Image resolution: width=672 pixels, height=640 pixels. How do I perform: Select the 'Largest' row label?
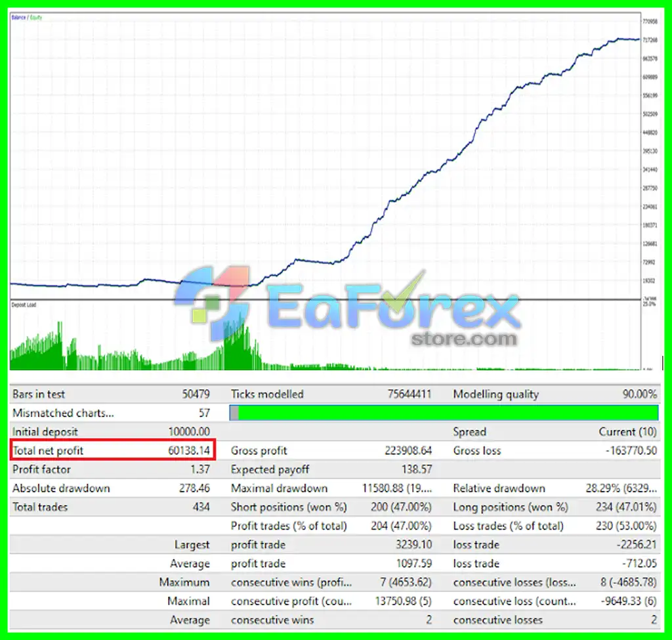coord(192,545)
